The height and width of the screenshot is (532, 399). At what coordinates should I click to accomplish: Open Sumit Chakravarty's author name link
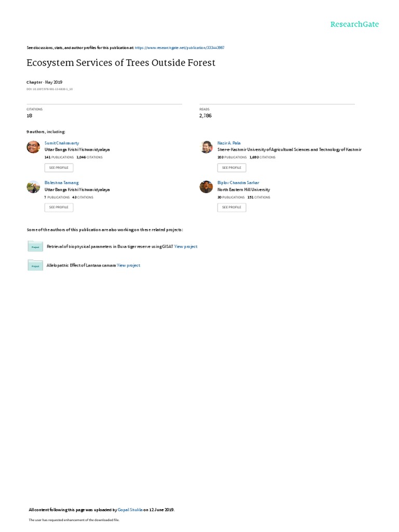pos(62,143)
